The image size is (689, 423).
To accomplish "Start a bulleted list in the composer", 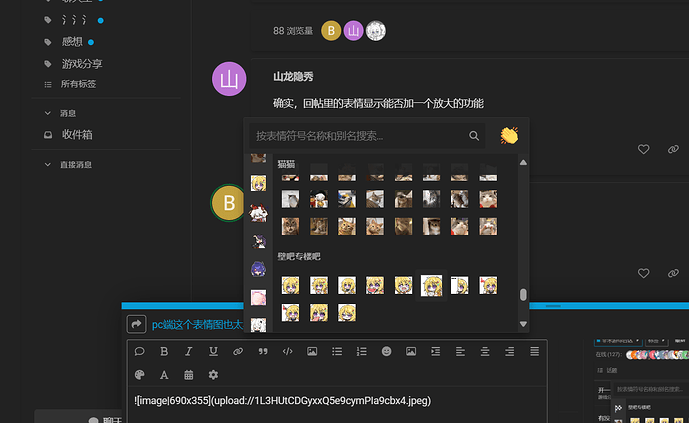I will click(x=337, y=351).
